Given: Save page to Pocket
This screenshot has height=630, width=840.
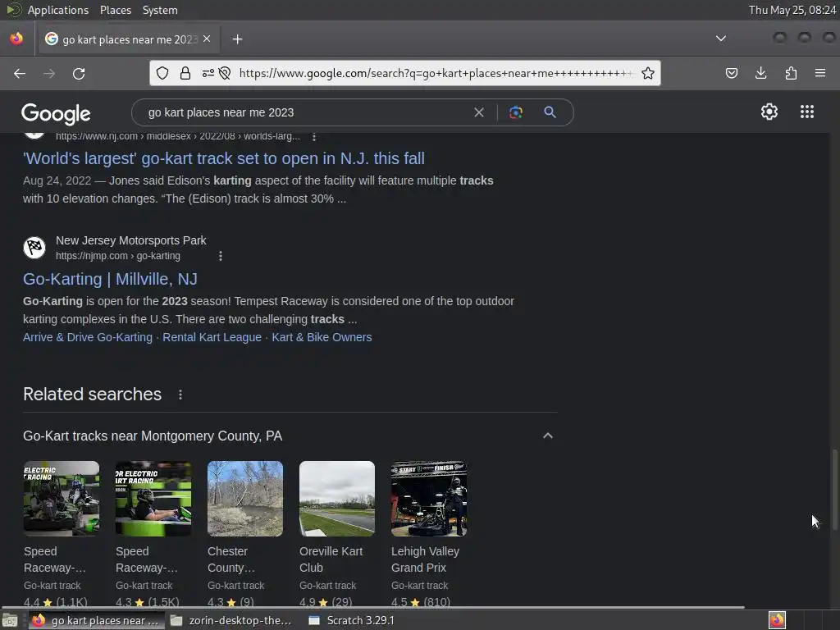Looking at the screenshot, I should [x=731, y=73].
